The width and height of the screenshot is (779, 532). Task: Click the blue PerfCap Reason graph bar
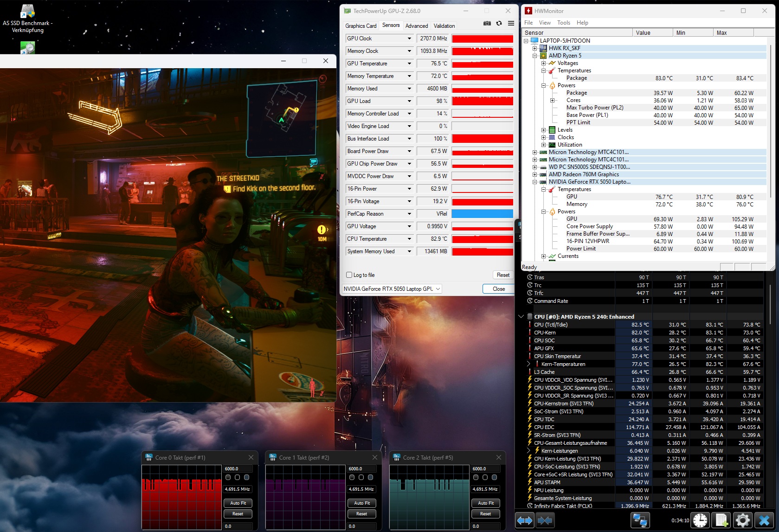(x=482, y=214)
